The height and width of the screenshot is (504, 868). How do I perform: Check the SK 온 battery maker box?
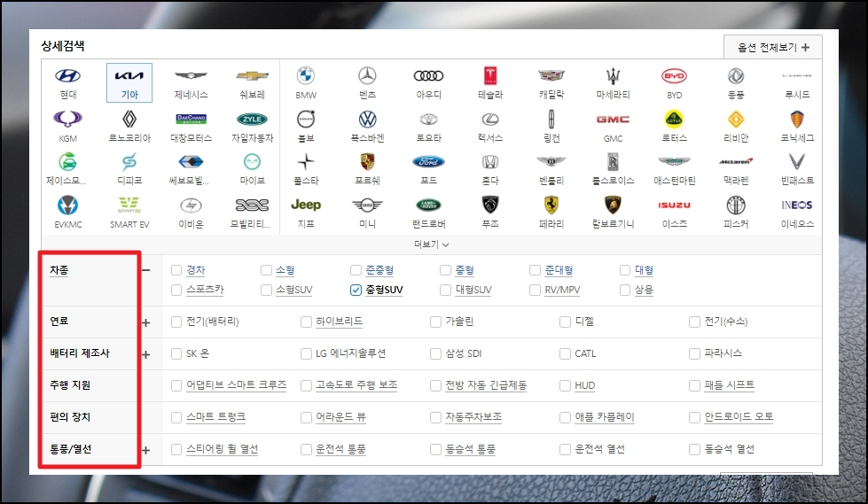[176, 353]
